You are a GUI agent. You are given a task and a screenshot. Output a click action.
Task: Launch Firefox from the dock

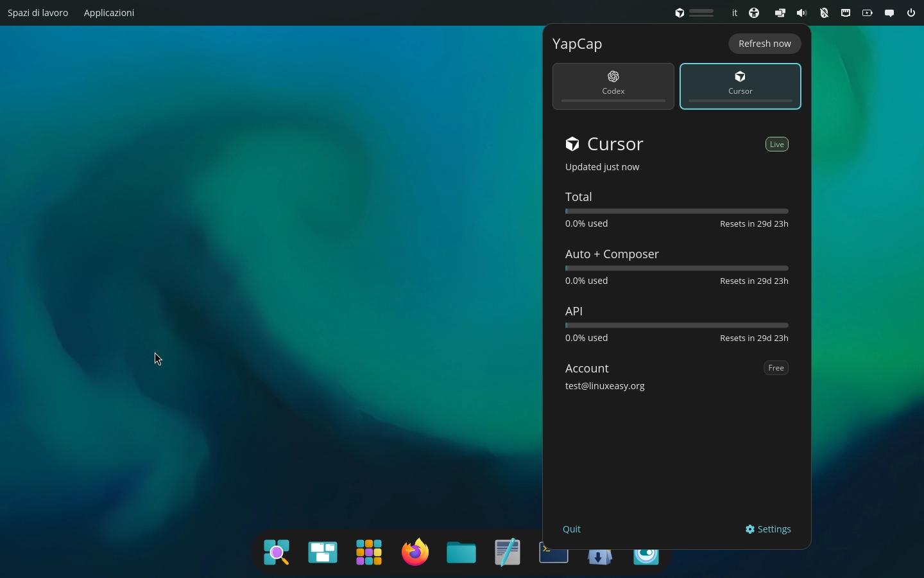(x=416, y=552)
